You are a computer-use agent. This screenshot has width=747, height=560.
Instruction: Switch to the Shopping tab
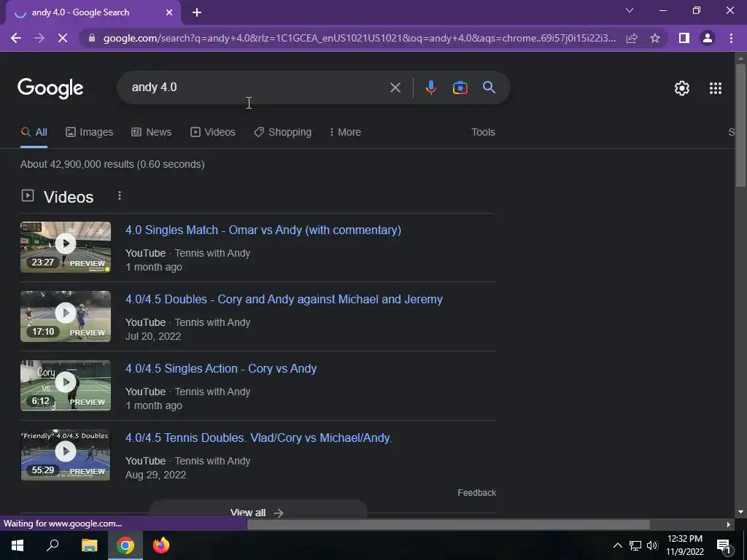282,132
